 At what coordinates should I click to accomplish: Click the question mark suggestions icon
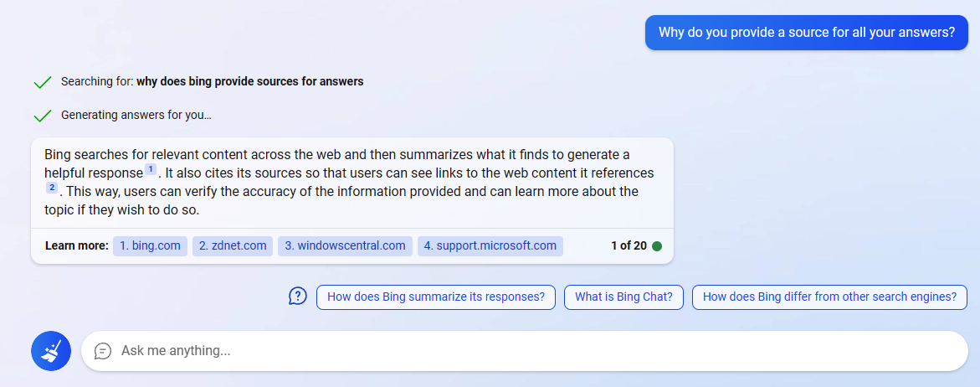pos(298,297)
